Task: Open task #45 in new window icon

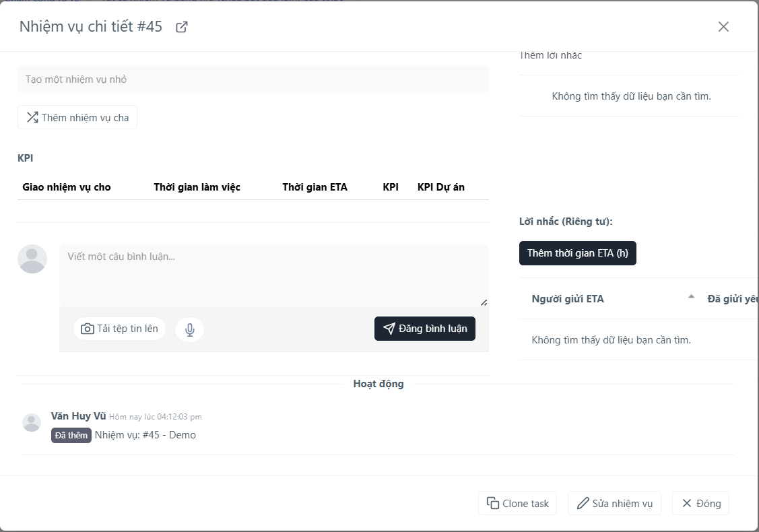Action: 182,27
